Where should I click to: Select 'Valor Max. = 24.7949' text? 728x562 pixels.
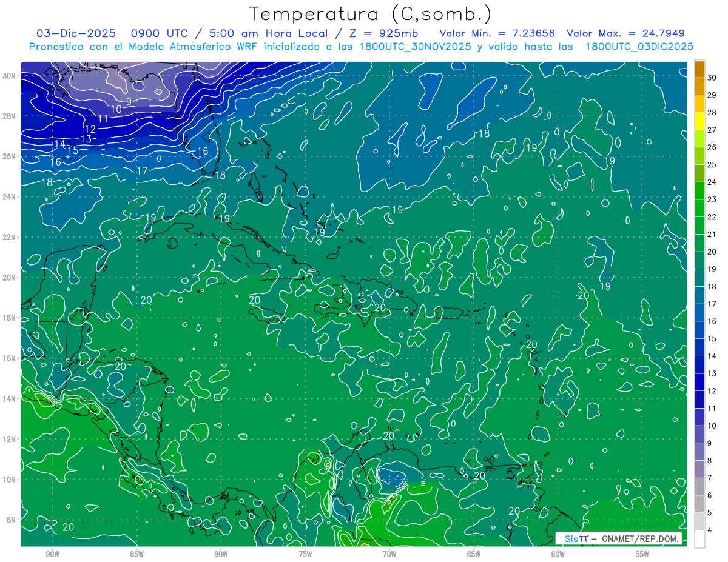point(626,33)
